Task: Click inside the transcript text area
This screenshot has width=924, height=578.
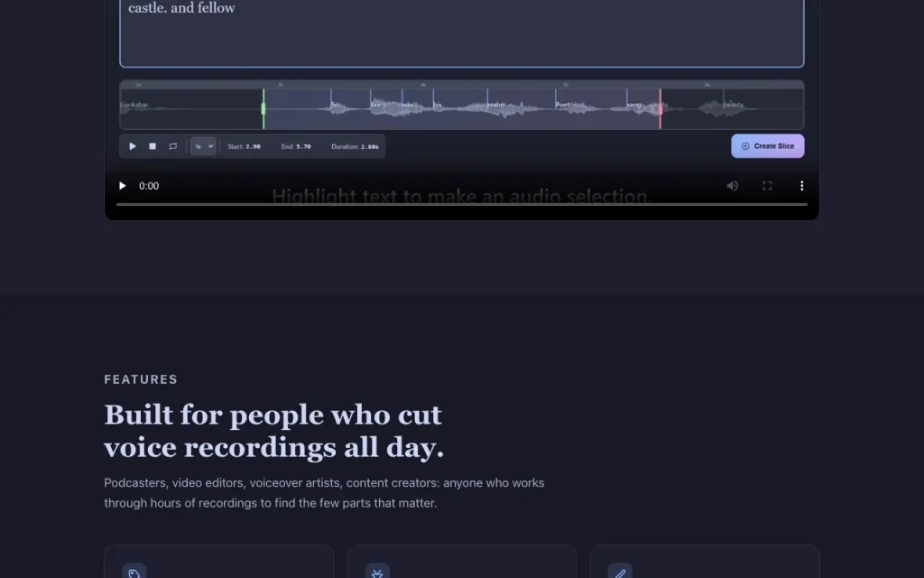Action: click(462, 33)
